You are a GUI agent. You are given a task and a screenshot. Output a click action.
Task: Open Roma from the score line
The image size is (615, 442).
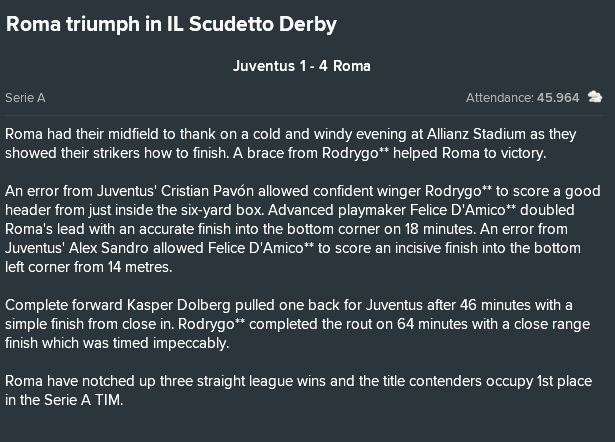pos(351,66)
